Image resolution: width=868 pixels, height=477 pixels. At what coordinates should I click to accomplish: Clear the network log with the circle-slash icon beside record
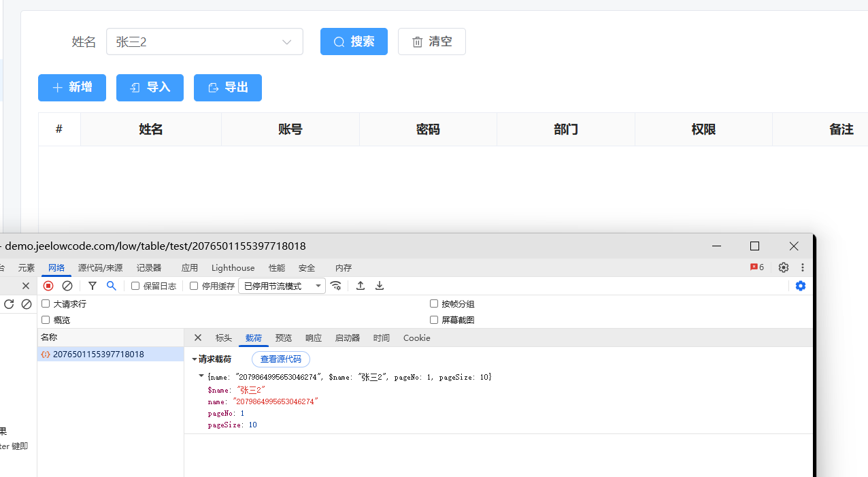67,286
